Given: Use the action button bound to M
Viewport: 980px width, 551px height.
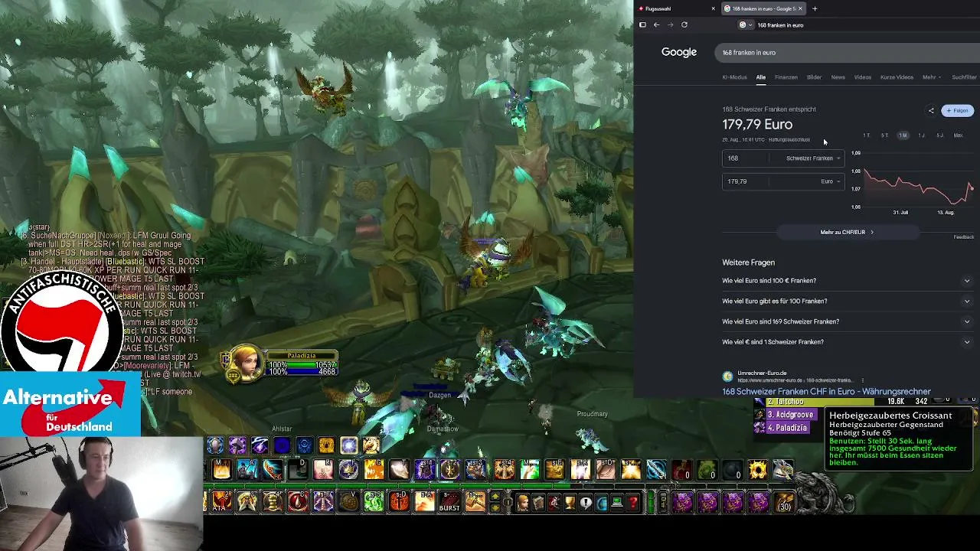Looking at the screenshot, I should point(221,469).
